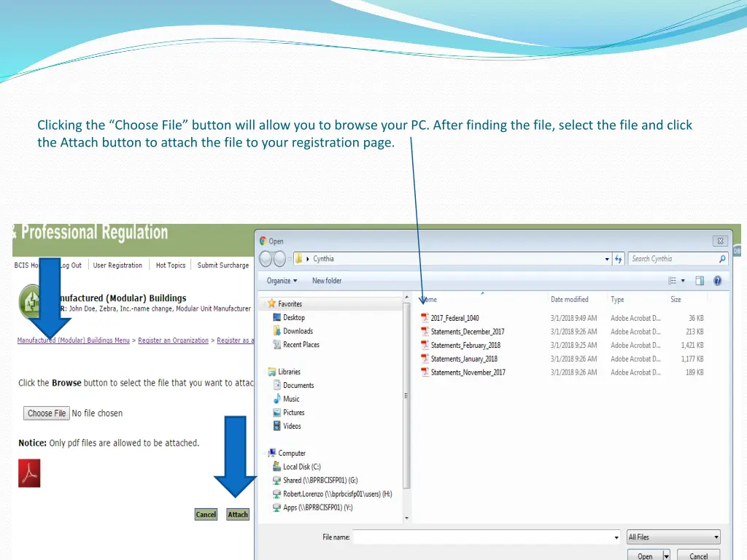Select the Statements_February_2018 file
747x560 pixels.
point(465,345)
